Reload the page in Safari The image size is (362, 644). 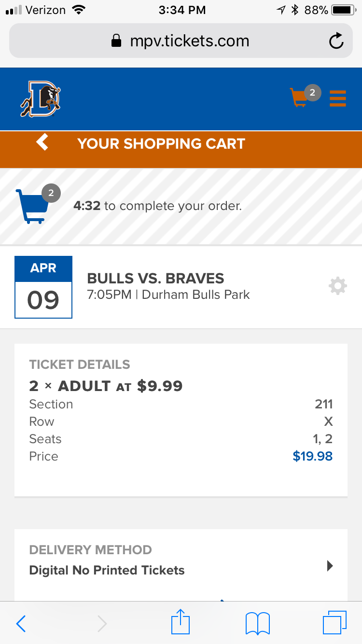(x=336, y=41)
